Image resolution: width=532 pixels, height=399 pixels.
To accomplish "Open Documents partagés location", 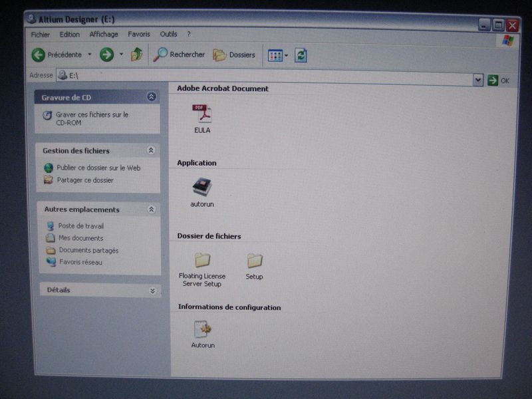I will 88,251.
